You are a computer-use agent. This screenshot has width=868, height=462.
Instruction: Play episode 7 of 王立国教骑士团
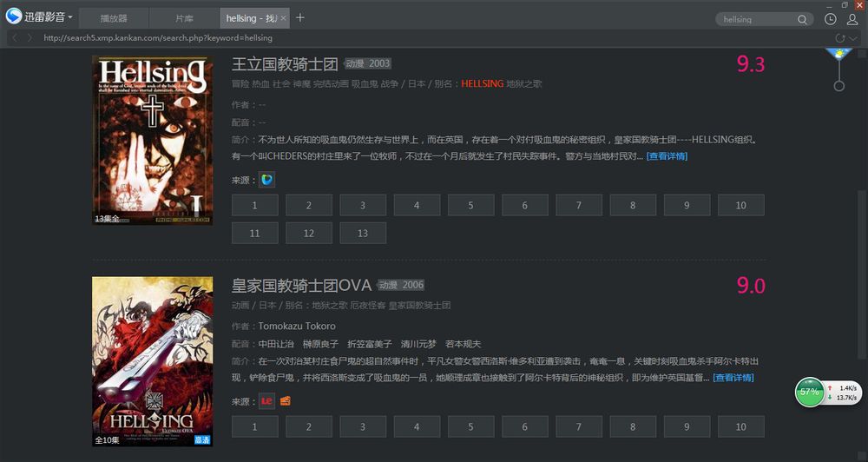[579, 205]
